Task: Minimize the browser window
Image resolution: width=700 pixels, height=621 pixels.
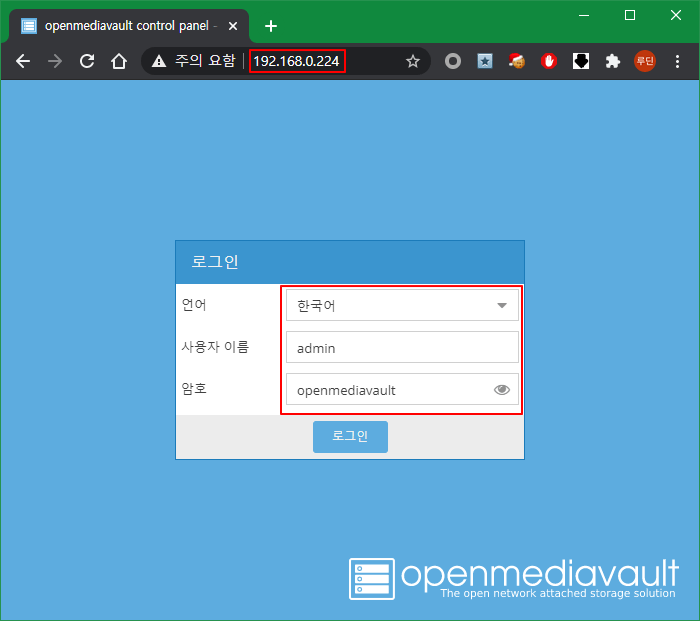Action: tap(584, 15)
